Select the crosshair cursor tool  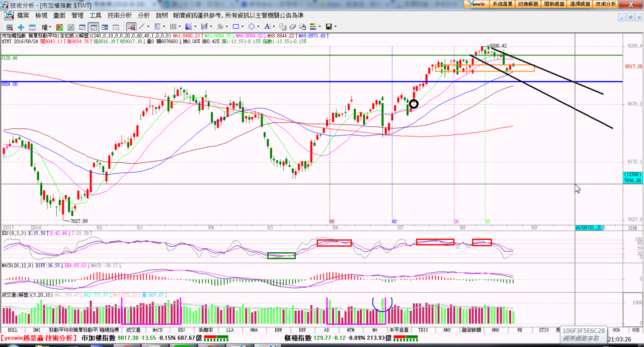[21, 27]
